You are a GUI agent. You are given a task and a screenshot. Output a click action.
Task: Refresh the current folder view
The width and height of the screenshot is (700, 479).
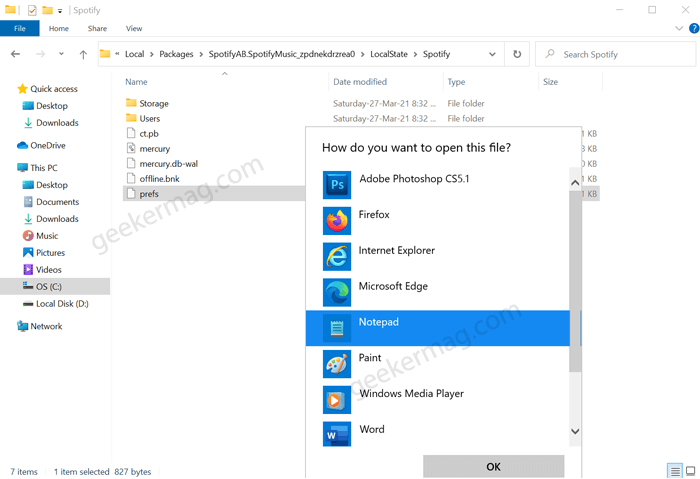pyautogui.click(x=517, y=54)
